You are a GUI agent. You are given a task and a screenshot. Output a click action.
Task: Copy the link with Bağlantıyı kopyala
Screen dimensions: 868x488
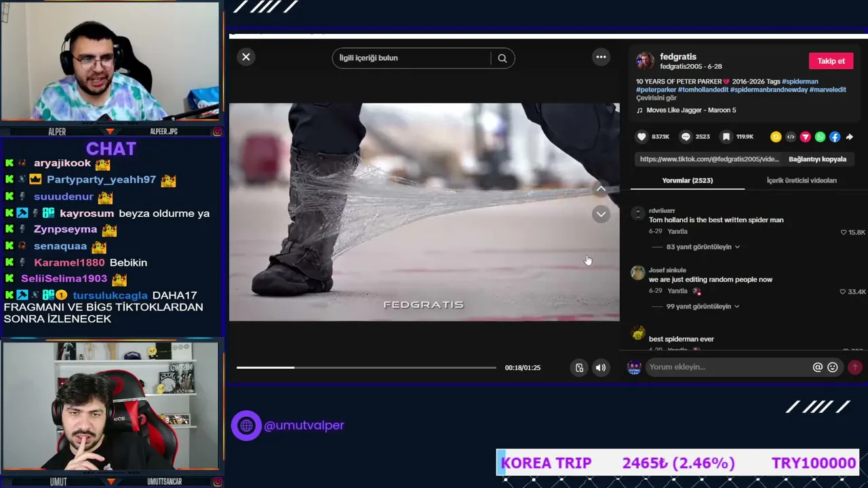pyautogui.click(x=818, y=159)
